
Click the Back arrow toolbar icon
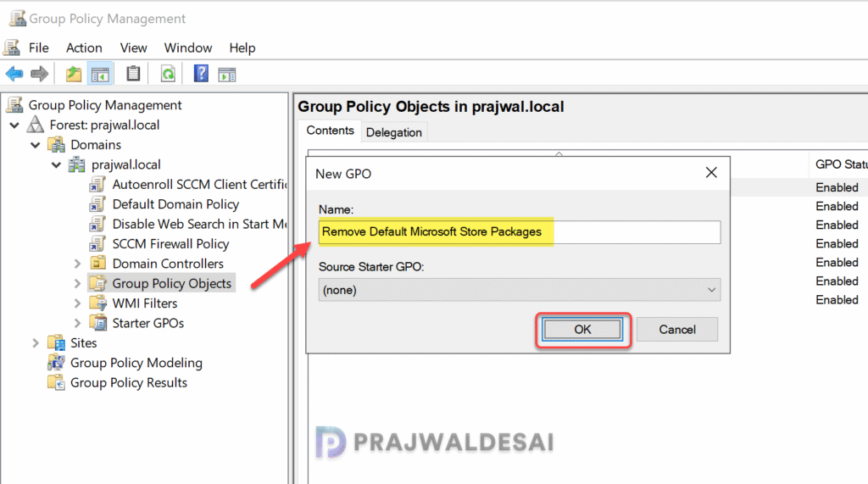[14, 74]
